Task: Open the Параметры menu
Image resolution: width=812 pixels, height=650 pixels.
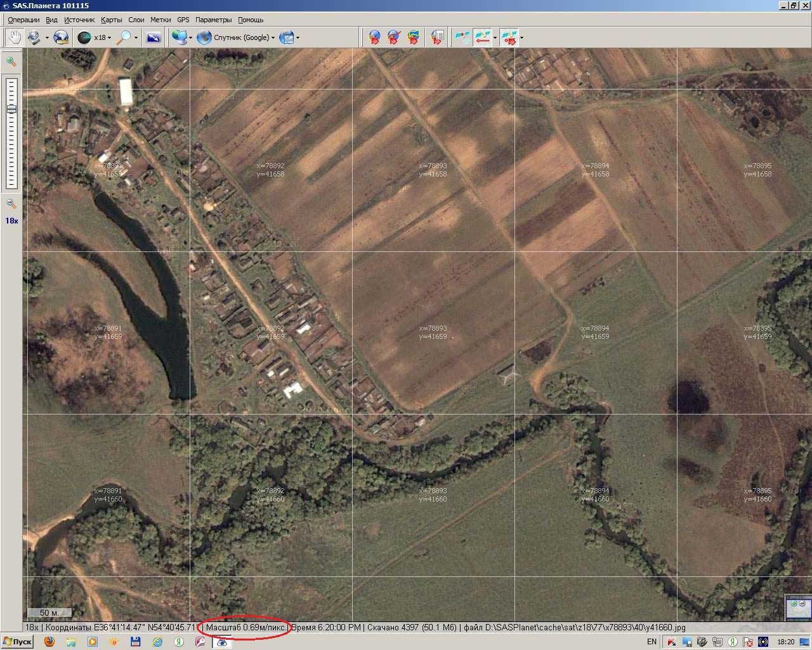Action: tap(213, 20)
